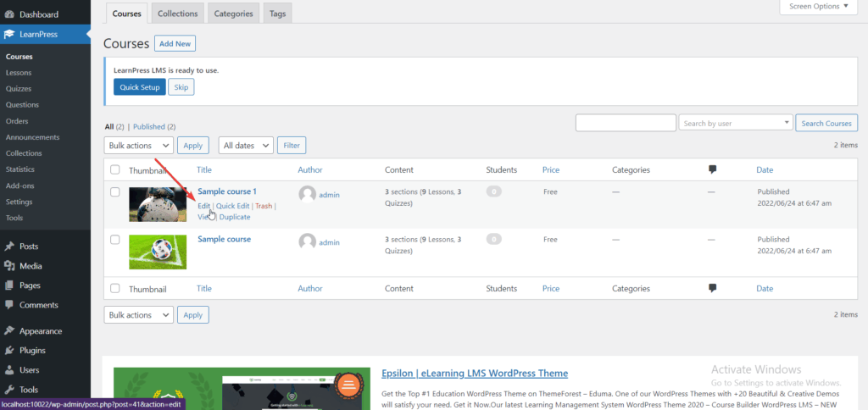The image size is (868, 410).
Task: Open Epsilon eLearning LMS WordPress Theme link
Action: coord(475,373)
